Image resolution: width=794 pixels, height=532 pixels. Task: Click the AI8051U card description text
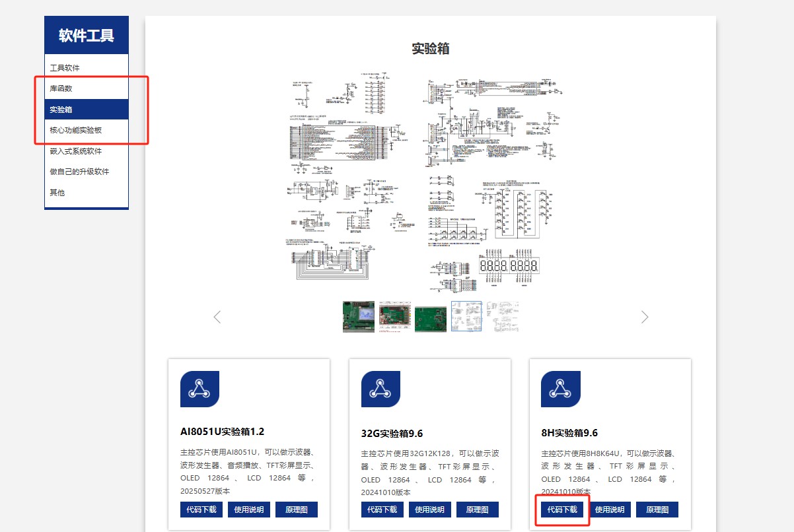(x=249, y=472)
